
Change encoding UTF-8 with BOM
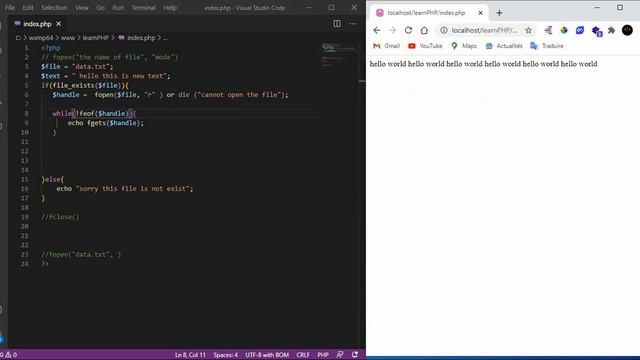point(267,355)
